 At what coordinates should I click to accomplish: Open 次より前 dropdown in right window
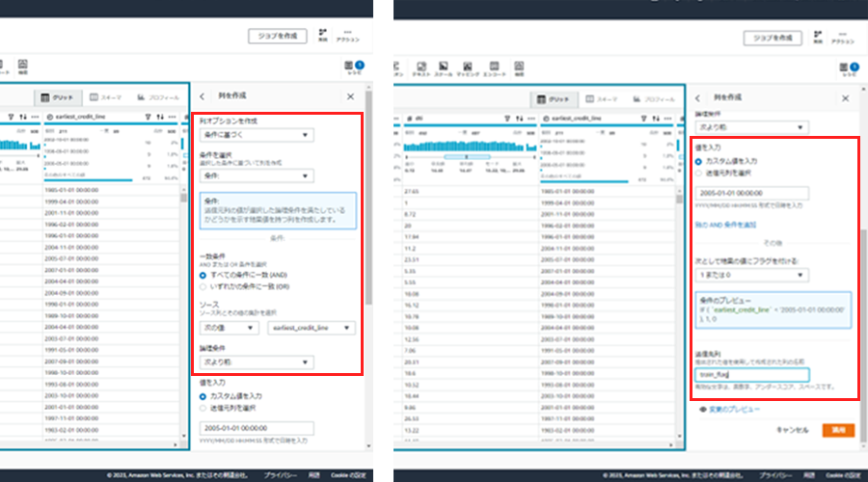click(x=751, y=127)
